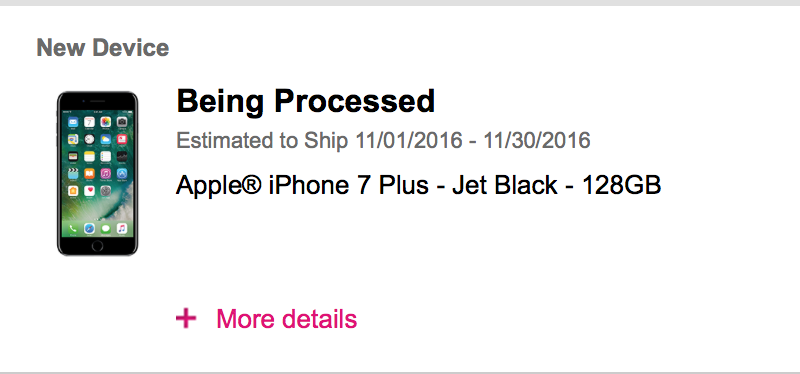Click the Mail app icon on phone image
Image resolution: width=800 pixels, height=374 pixels.
pyautogui.click(x=73, y=122)
